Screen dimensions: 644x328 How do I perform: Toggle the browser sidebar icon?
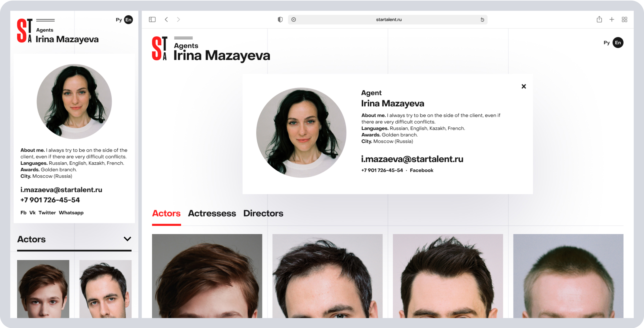tap(152, 20)
